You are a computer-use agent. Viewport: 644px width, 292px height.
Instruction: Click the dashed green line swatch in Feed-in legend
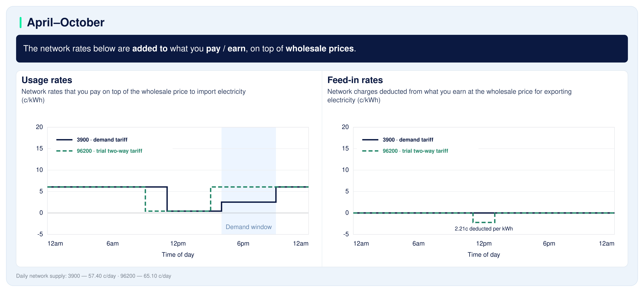[370, 151]
